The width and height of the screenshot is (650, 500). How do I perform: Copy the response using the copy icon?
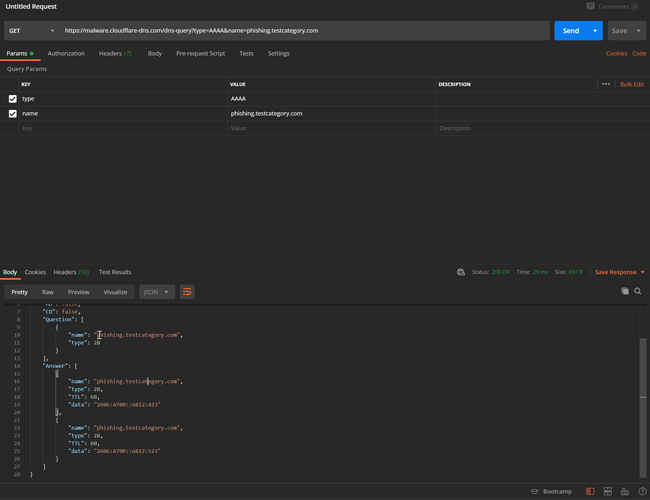(625, 291)
